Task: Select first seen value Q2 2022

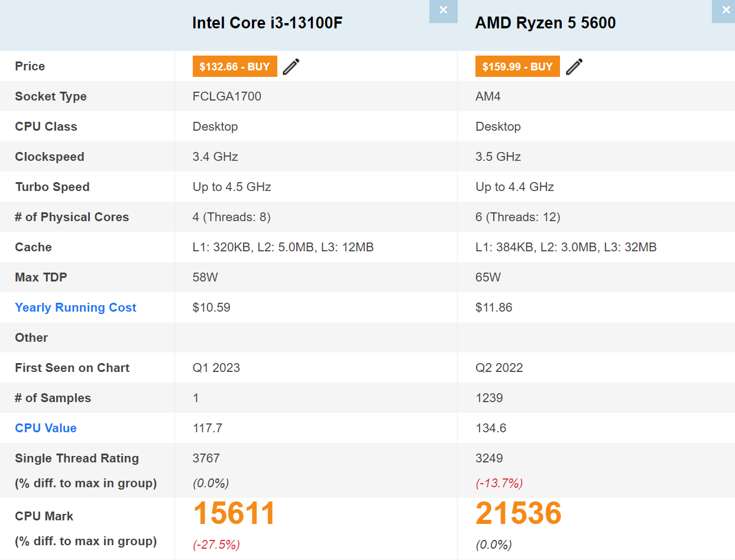Action: (500, 368)
